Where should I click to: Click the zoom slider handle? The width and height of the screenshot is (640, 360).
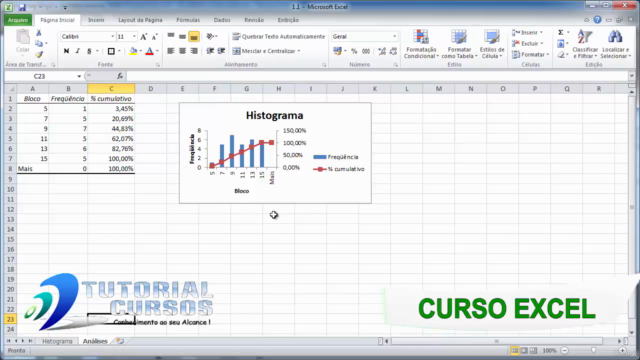(x=593, y=351)
